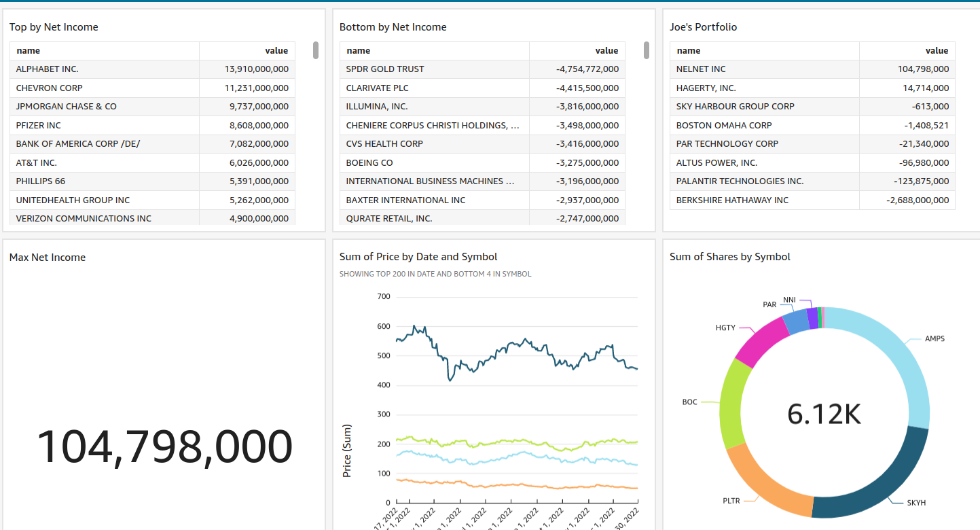Sort by value header in Top by Net Income
Image resolution: width=980 pixels, height=530 pixels.
247,51
